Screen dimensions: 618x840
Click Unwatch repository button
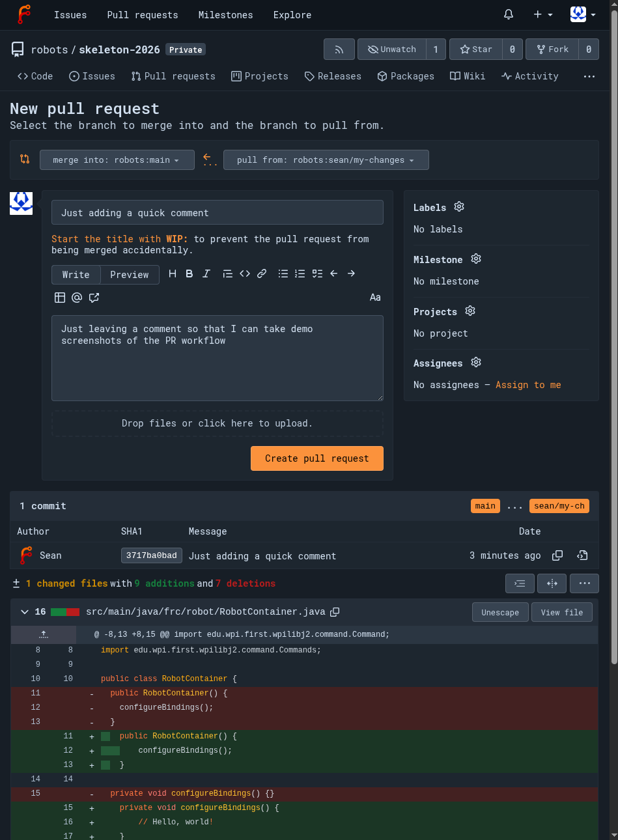point(392,49)
